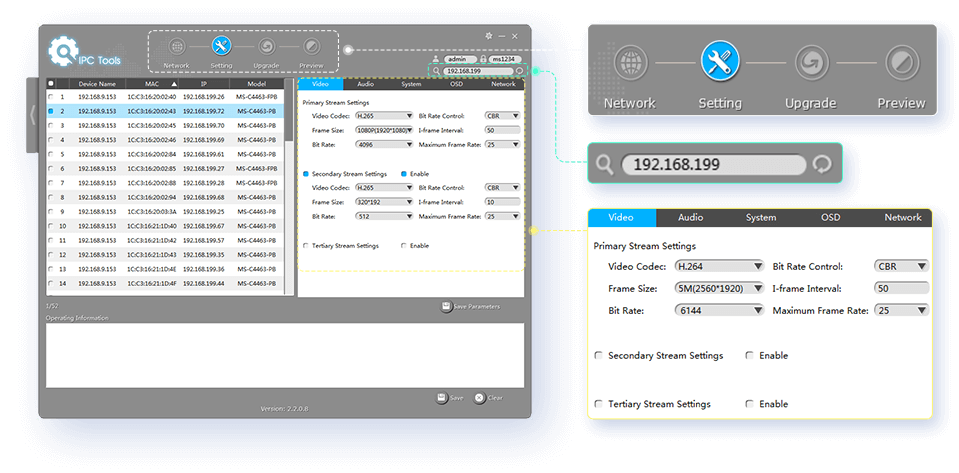Click the refresh icon beside the enlarged search field
Image resolution: width=959 pixels, height=473 pixels.
pos(821,165)
